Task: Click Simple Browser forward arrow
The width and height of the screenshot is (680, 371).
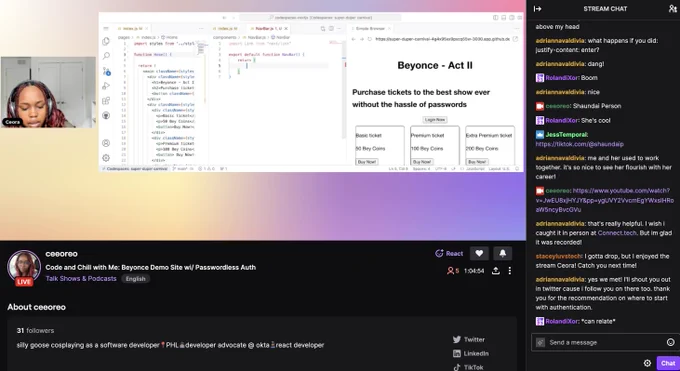Action: click(362, 39)
